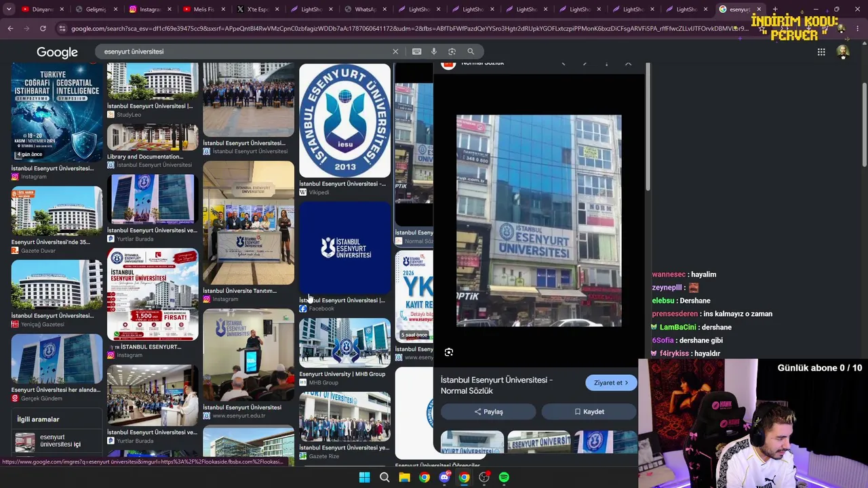Click the large previewed university building image
Viewport: 868px width, 488px height.
pyautogui.click(x=538, y=220)
